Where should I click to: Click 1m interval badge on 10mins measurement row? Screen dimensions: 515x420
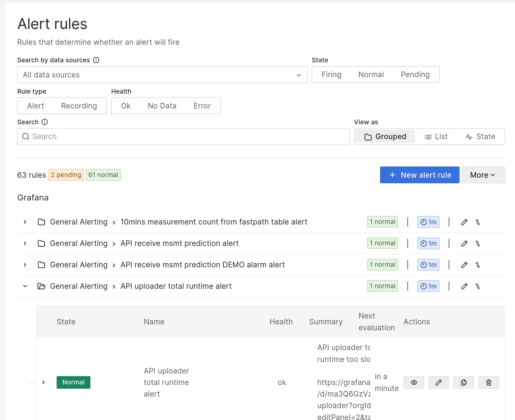[x=428, y=222]
